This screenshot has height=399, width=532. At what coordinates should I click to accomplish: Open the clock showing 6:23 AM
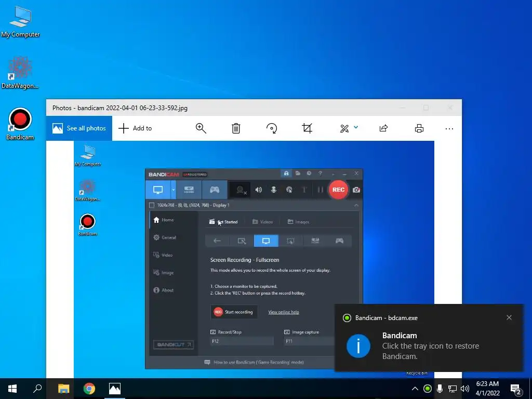[487, 389]
